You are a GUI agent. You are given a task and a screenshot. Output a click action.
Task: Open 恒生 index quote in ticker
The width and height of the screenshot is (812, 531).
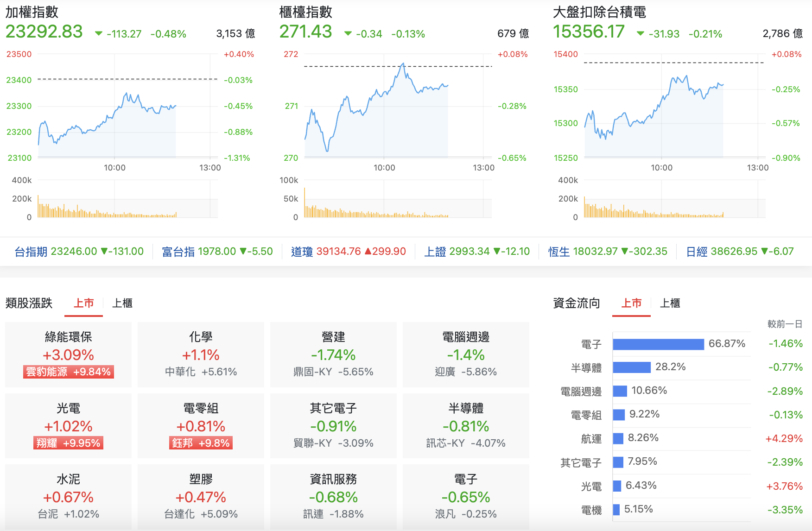(608, 251)
